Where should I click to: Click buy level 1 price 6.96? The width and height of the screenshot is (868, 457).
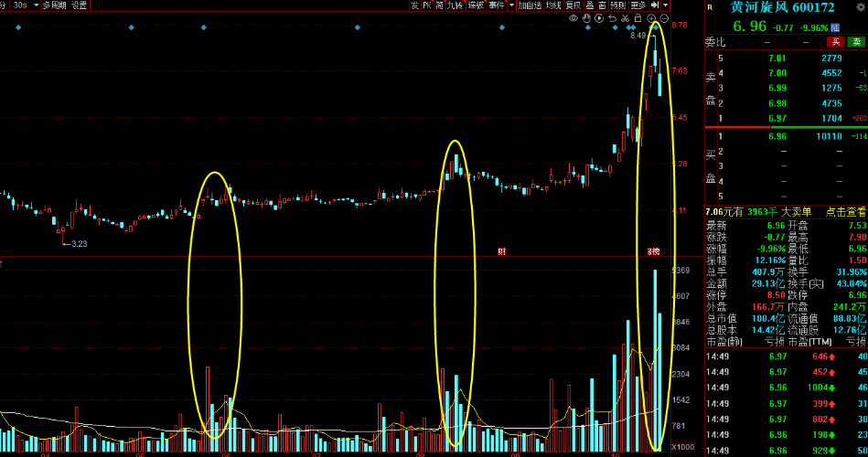pos(777,136)
